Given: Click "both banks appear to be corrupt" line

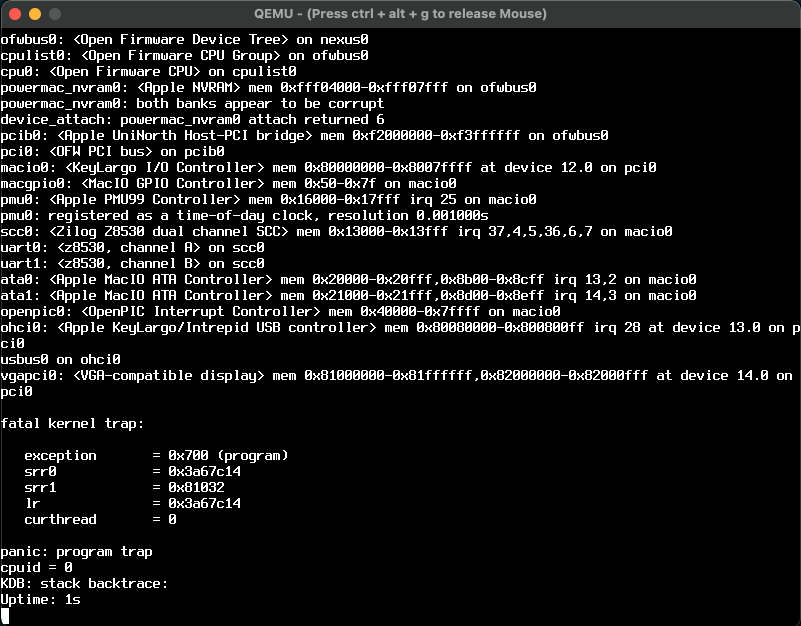Looking at the screenshot, I should point(192,103).
